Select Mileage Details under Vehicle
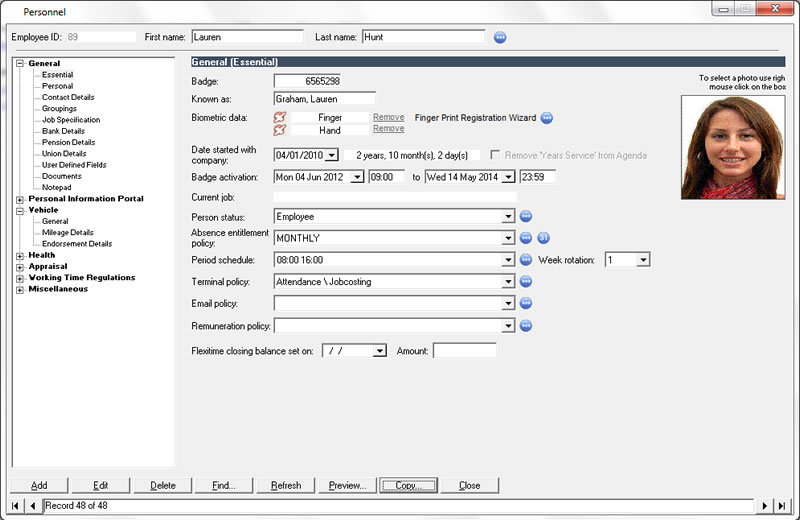 (x=68, y=232)
